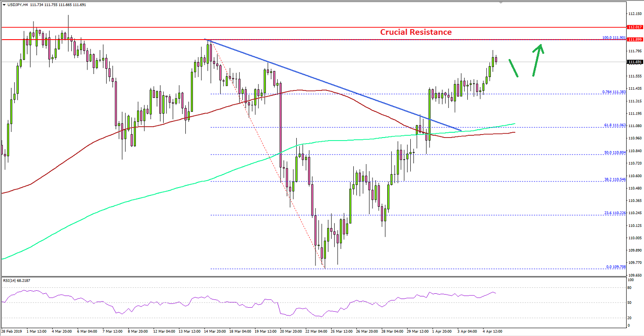The image size is (644, 336).
Task: Click the '4 Apr 12:00' time axis label
Action: coord(492,332)
